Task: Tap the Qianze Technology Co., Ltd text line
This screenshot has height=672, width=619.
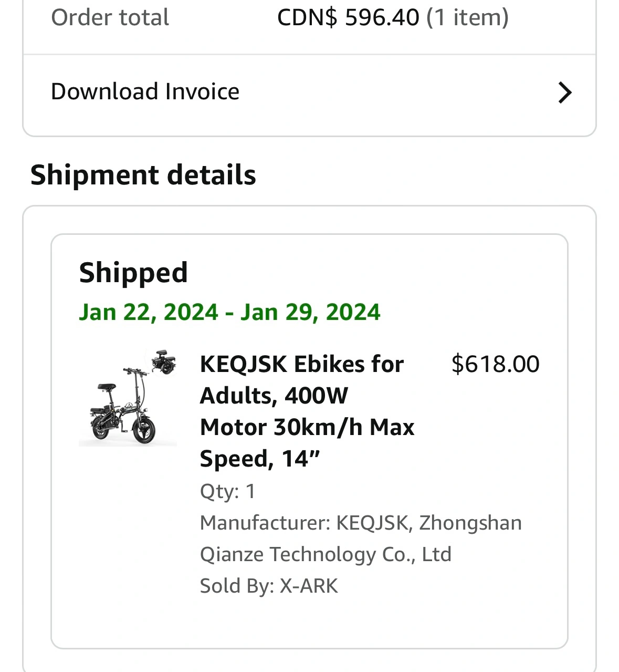Action: pos(326,554)
